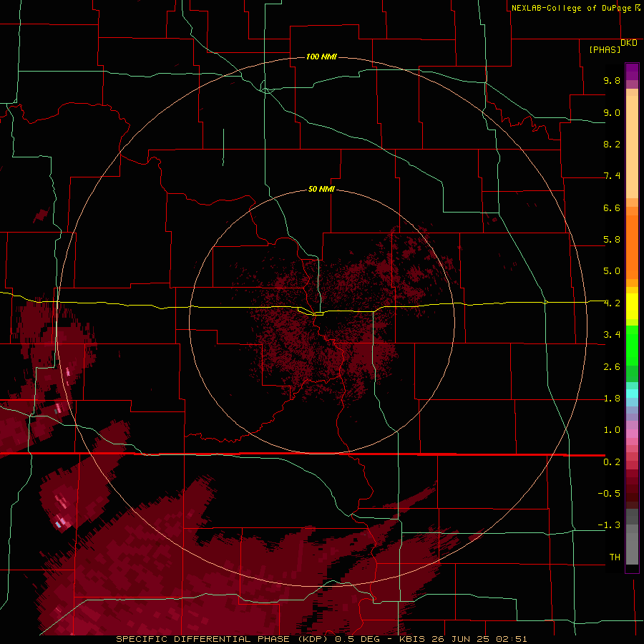Click the yellow segment of the color bar
The image size is (644, 644).
[x=632, y=306]
